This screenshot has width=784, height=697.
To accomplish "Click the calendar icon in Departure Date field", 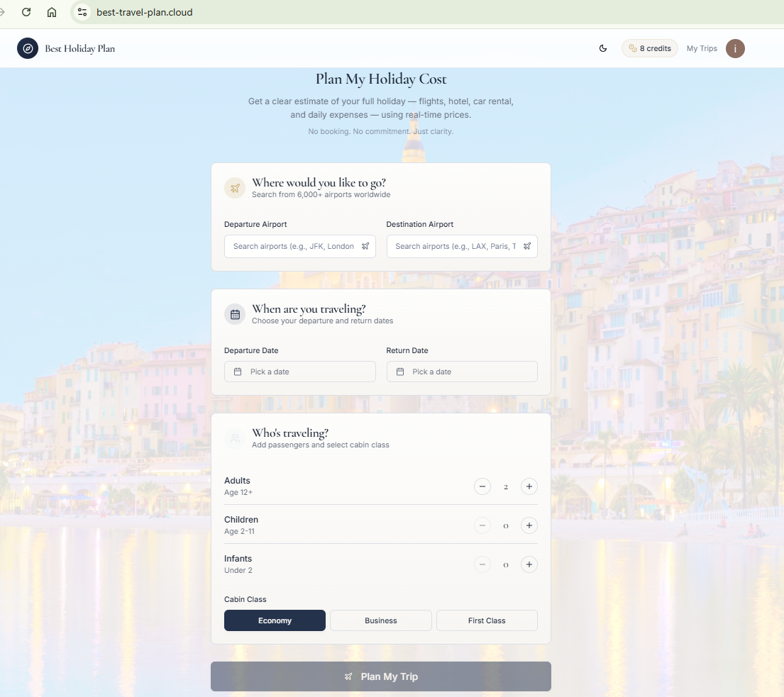I will pos(238,371).
